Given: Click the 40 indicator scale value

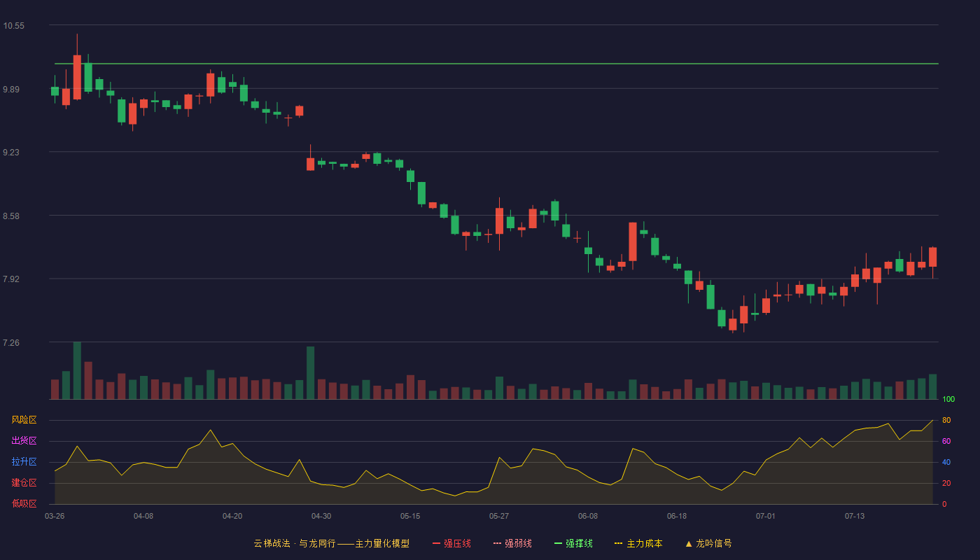Looking at the screenshot, I should pos(946,462).
